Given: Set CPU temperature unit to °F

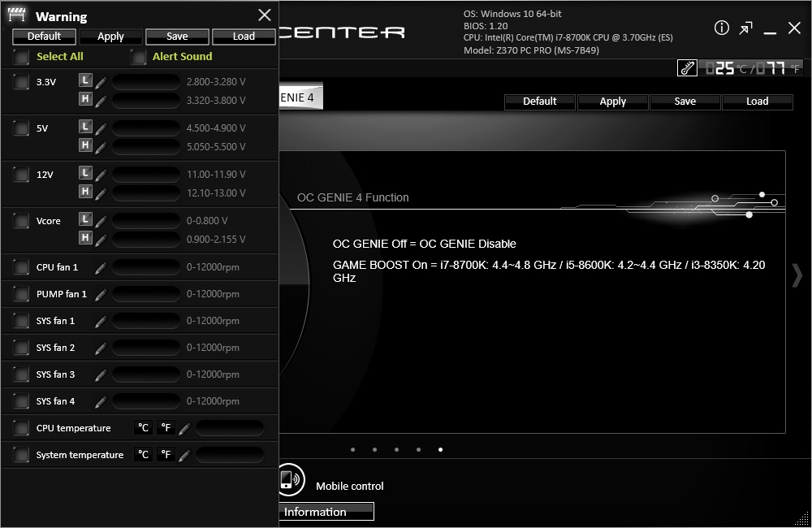Looking at the screenshot, I should [166, 427].
